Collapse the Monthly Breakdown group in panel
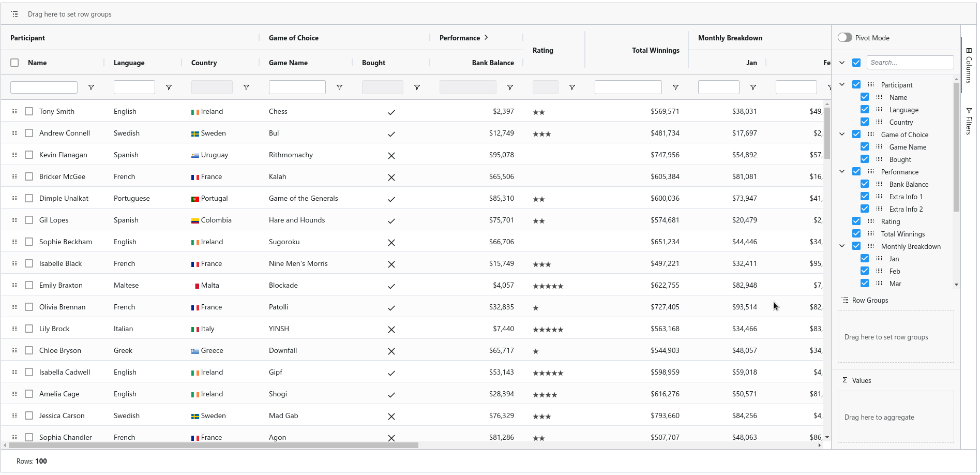Image resolution: width=980 pixels, height=475 pixels. point(842,246)
